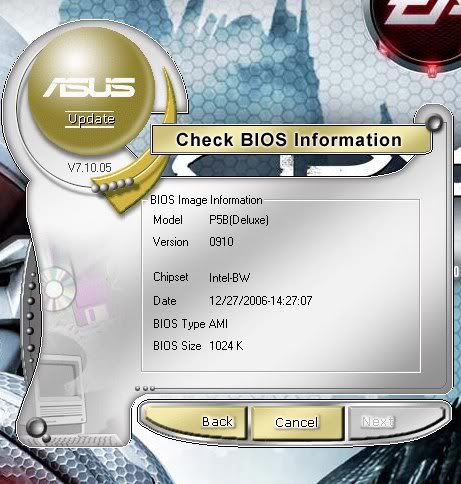Click the 12/27/2006 date value
This screenshot has height=484, width=461.
point(261,301)
